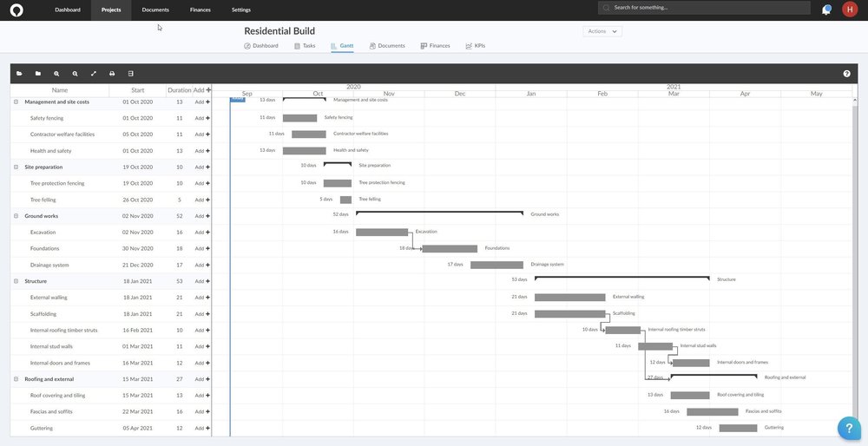Add a subtask to Health and safety row
Image resolution: width=868 pixels, height=446 pixels.
(x=202, y=150)
